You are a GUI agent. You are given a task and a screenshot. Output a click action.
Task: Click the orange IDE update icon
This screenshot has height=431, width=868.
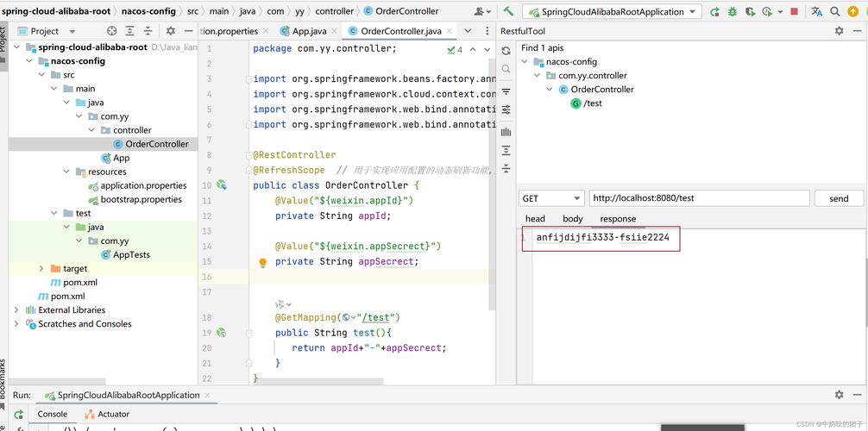click(x=853, y=11)
